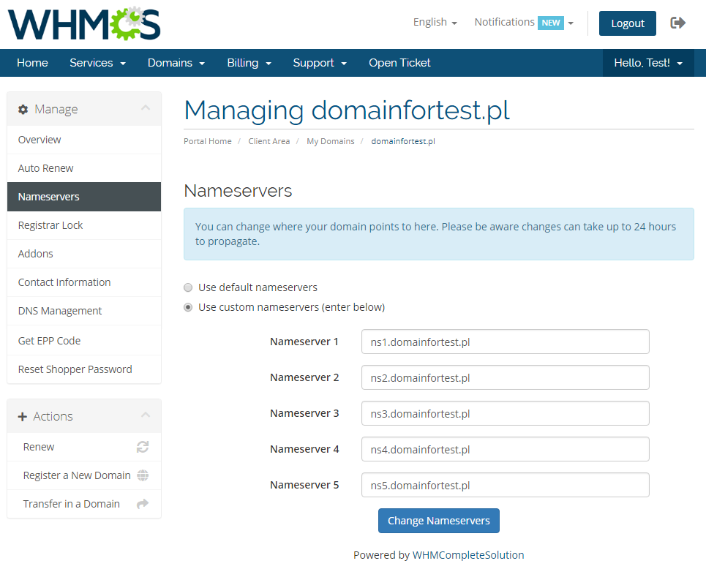Open the Overview sidebar item
The width and height of the screenshot is (706, 588).
(84, 140)
